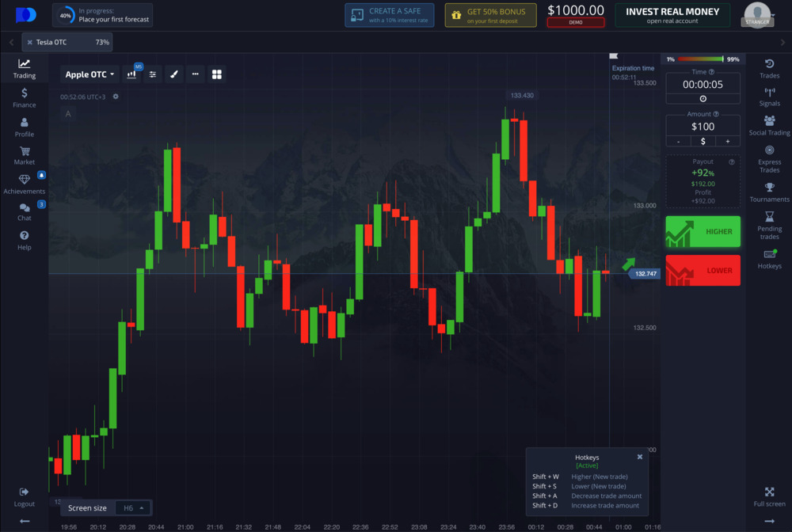The height and width of the screenshot is (532, 792).
Task: Select the chart type icon
Action: coord(131,74)
